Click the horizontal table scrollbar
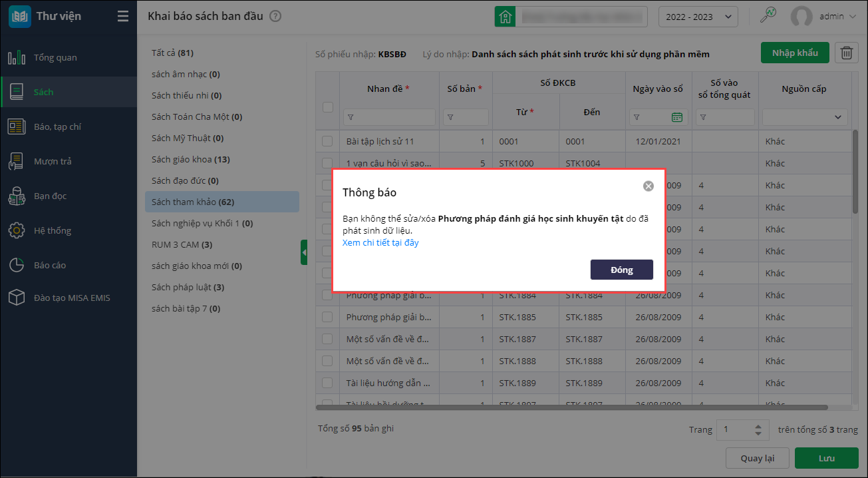 click(x=572, y=407)
